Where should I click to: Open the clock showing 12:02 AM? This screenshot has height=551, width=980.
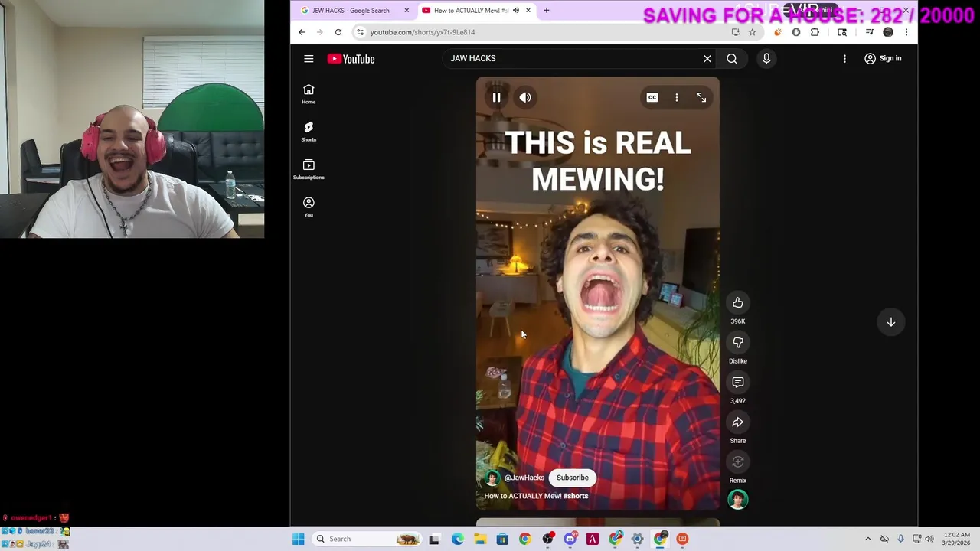coord(955,539)
